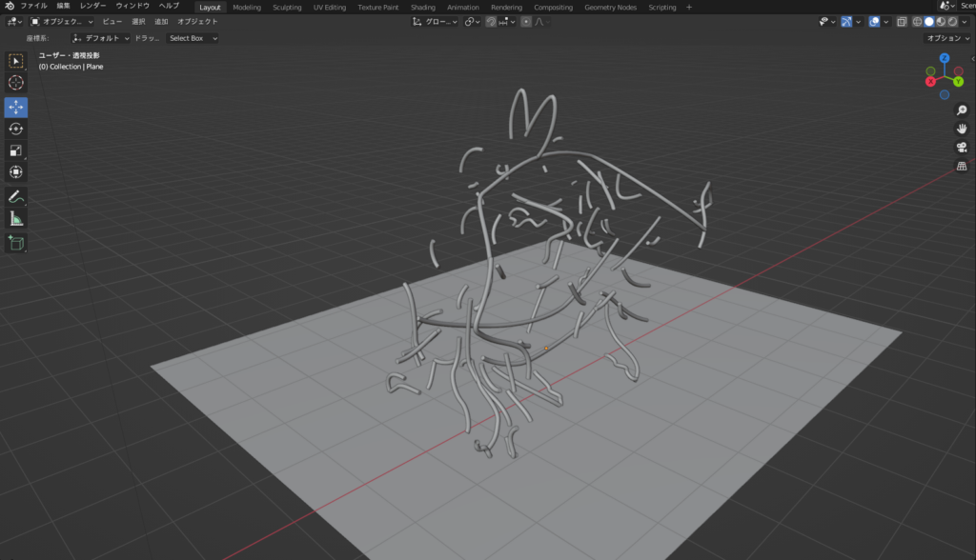Switch to rendered viewport shading
Screen dimensions: 976x560
coord(952,22)
